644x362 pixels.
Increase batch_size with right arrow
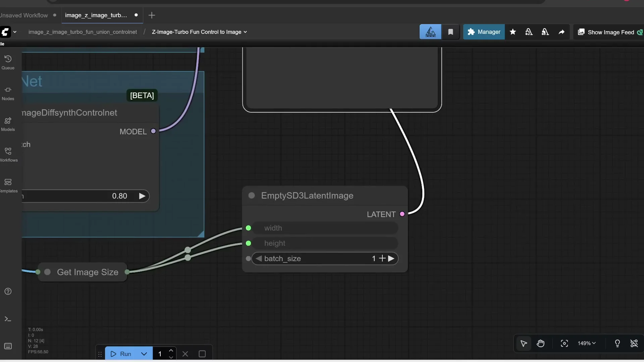[391, 258]
